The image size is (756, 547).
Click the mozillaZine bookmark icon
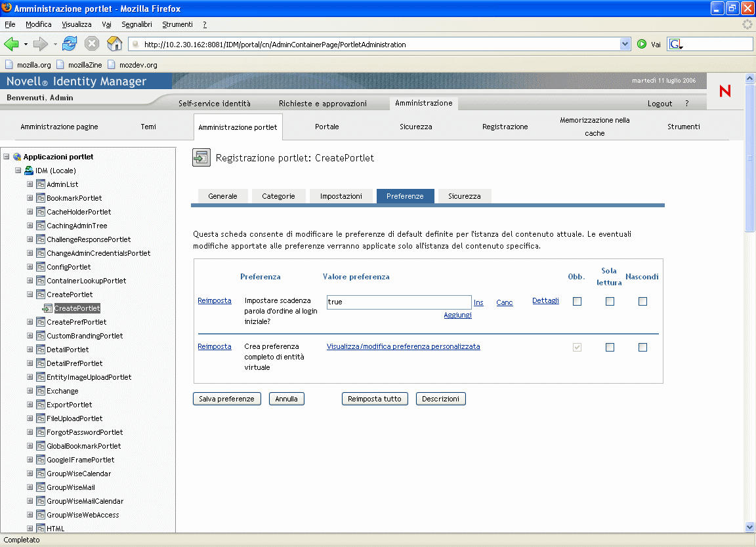click(x=60, y=64)
